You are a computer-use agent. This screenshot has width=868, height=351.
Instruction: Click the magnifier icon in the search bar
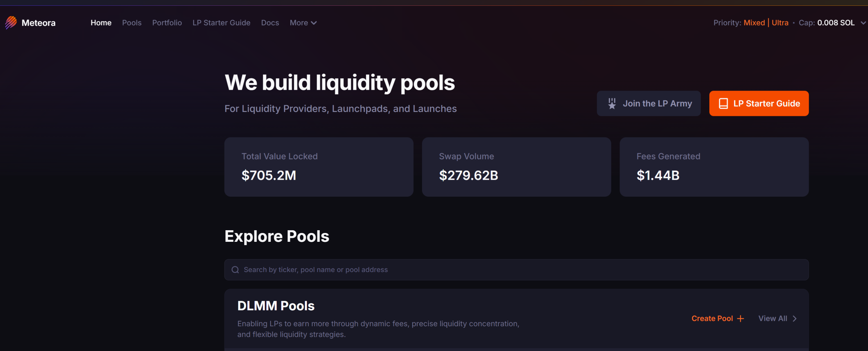tap(235, 270)
